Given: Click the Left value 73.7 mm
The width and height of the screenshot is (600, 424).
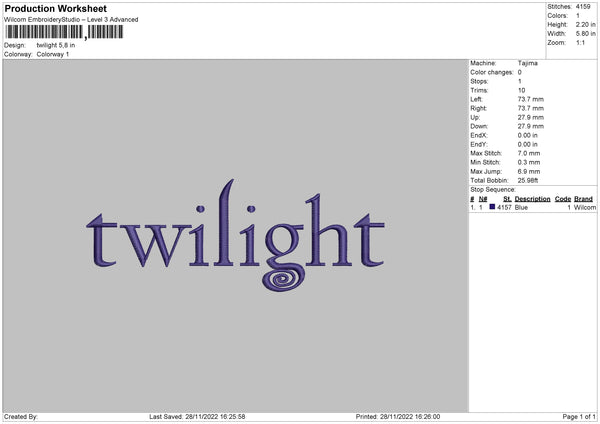Looking at the screenshot, I should pyautogui.click(x=530, y=99).
